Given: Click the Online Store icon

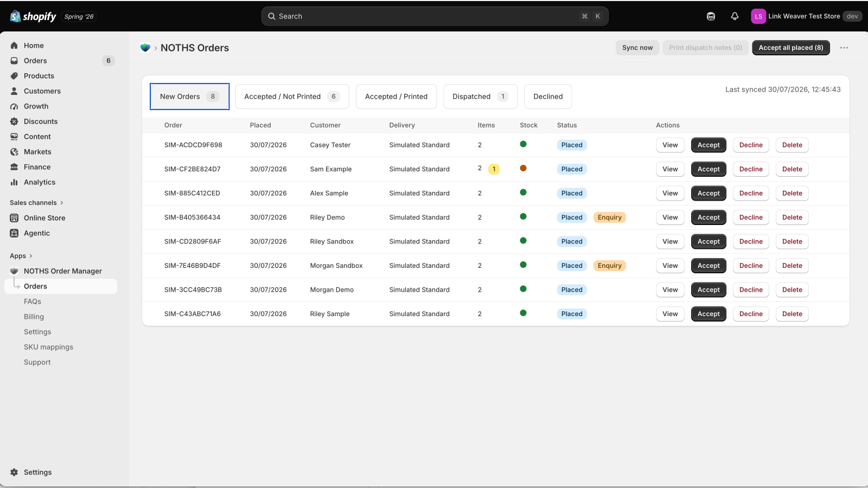Looking at the screenshot, I should 14,218.
